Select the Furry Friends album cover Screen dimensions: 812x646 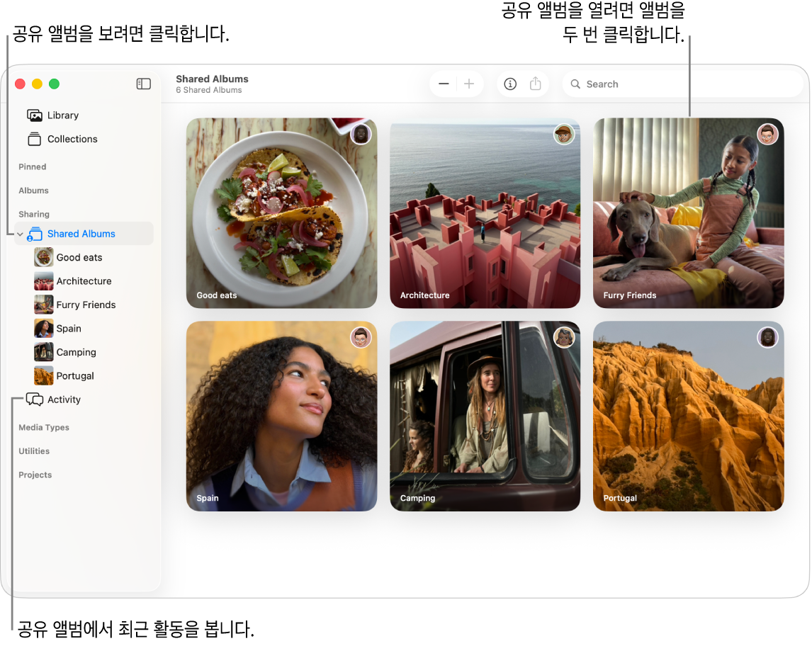pyautogui.click(x=688, y=212)
